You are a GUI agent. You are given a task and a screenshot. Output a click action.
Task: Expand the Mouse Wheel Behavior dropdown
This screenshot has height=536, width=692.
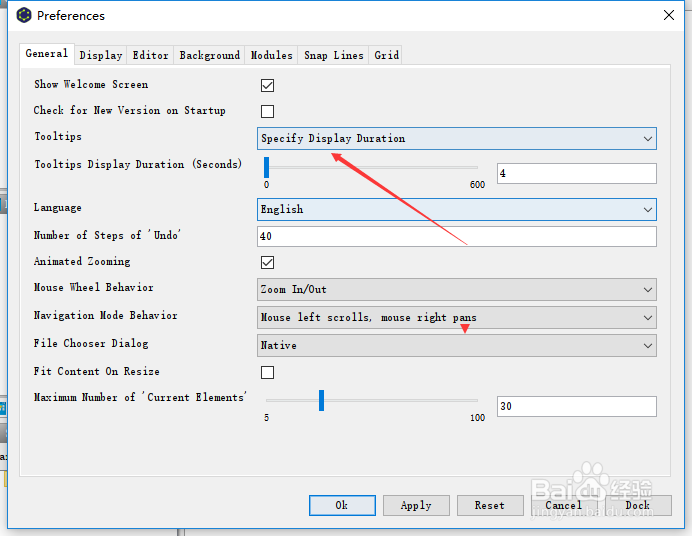click(457, 290)
